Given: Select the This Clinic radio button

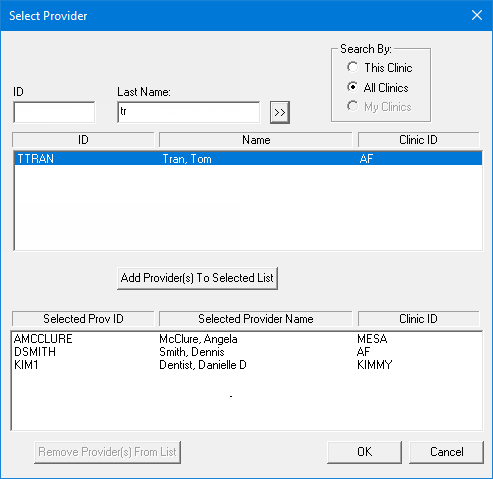Looking at the screenshot, I should [x=352, y=67].
